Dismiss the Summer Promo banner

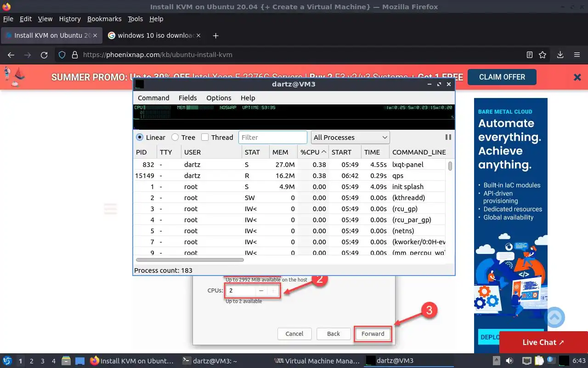(x=577, y=77)
